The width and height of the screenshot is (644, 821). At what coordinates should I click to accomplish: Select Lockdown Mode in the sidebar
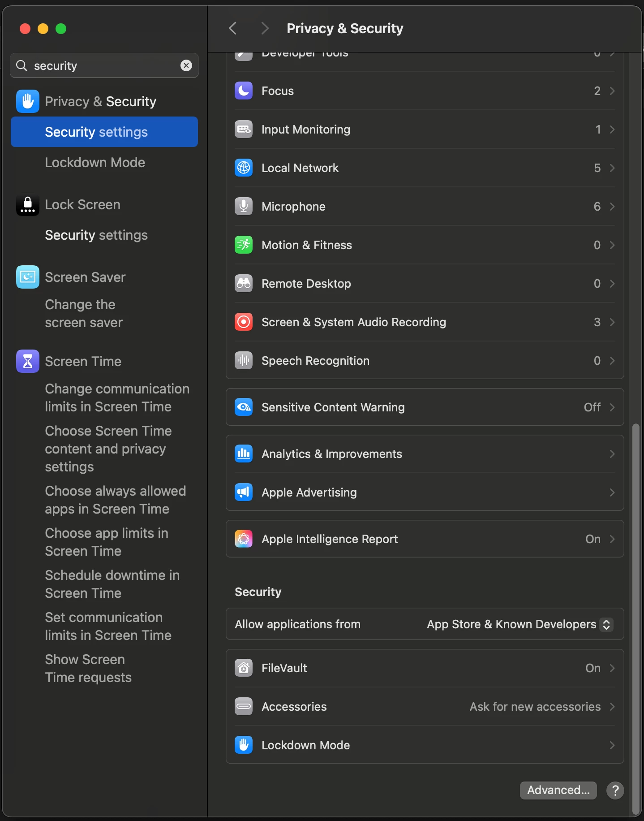95,162
